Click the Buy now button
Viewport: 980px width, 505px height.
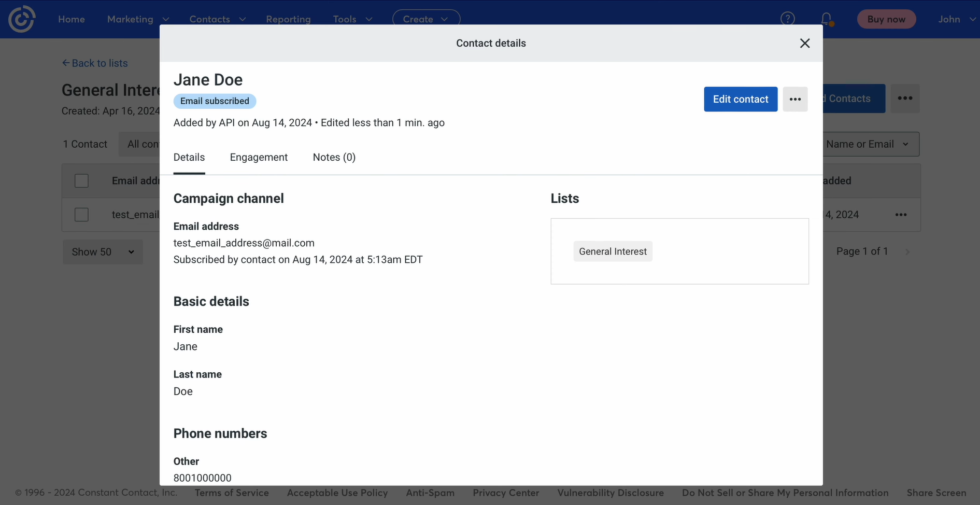(886, 19)
